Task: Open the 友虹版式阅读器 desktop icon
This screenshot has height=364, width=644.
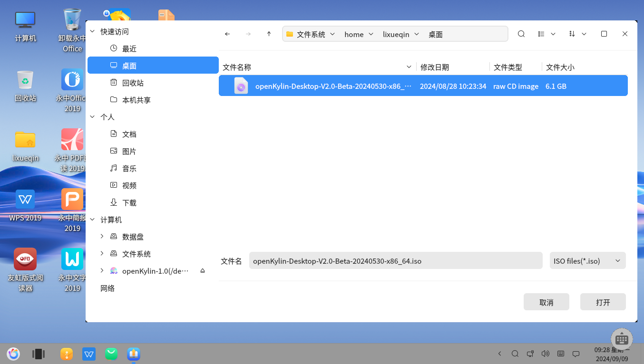Action: tap(25, 270)
